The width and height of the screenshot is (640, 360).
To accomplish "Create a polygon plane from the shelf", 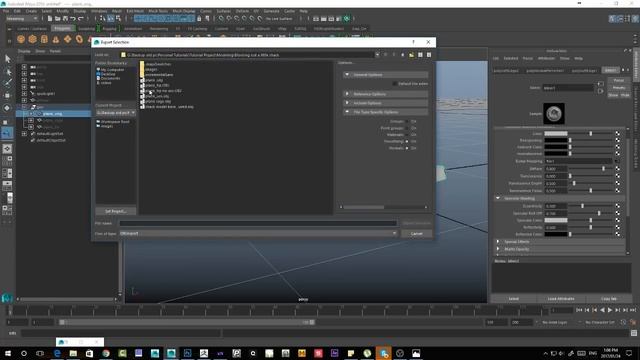I will 67,39.
